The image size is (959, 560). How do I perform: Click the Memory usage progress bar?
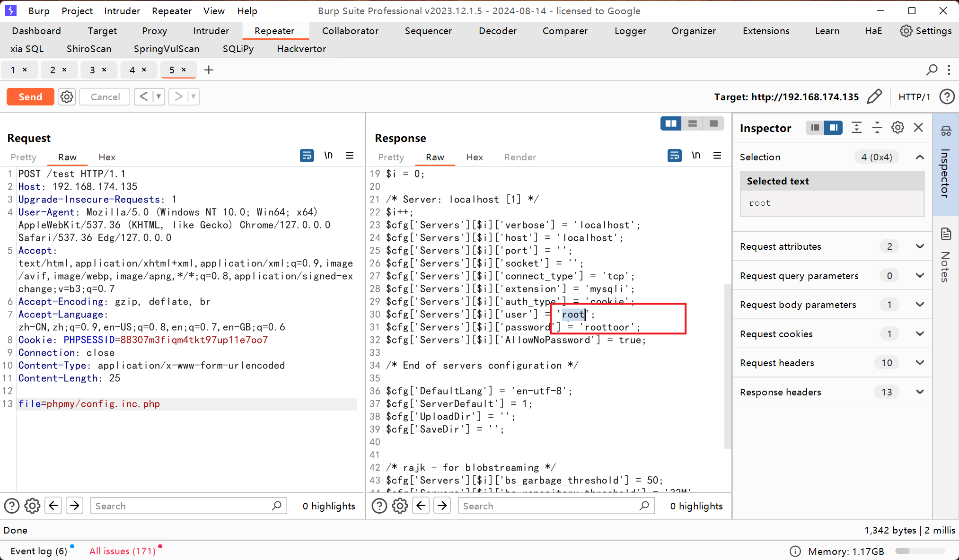(x=919, y=551)
